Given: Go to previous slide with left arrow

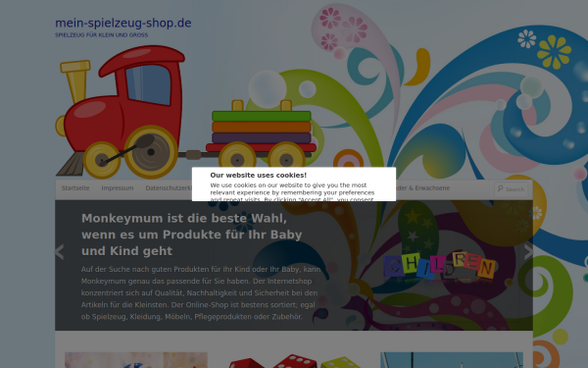Looking at the screenshot, I should [x=59, y=252].
